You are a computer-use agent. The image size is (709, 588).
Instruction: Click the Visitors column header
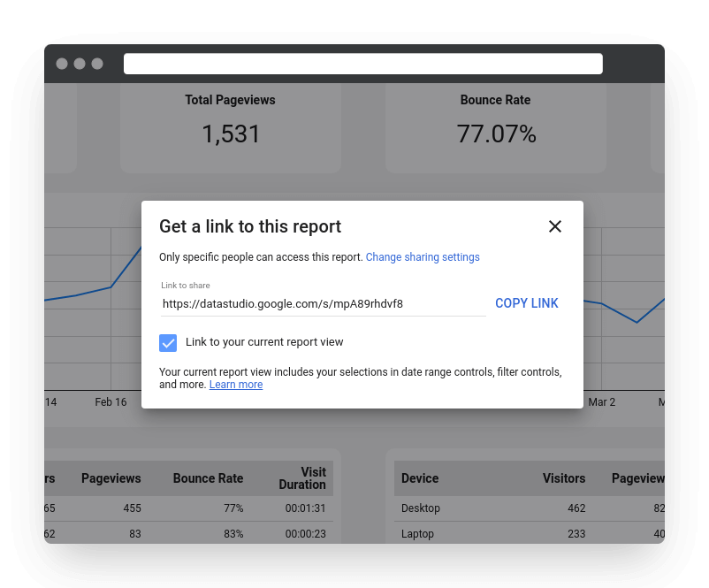(564, 478)
